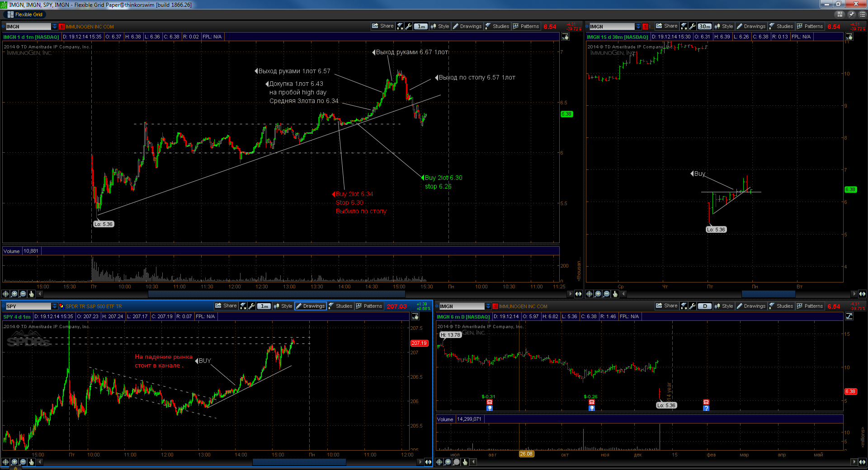868x470 pixels.
Task: Expand SPY symbol dropdown in bottom-left chart
Action: pyautogui.click(x=55, y=306)
